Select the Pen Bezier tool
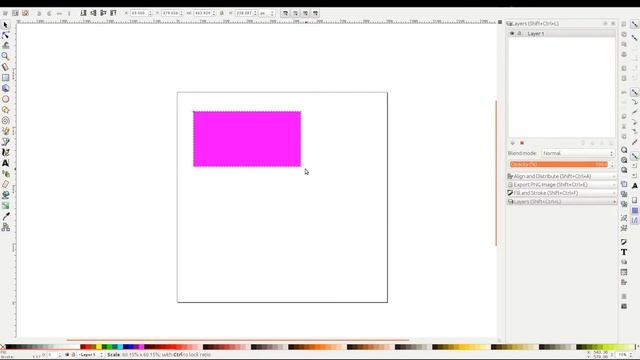The height and width of the screenshot is (360, 640). [x=5, y=142]
